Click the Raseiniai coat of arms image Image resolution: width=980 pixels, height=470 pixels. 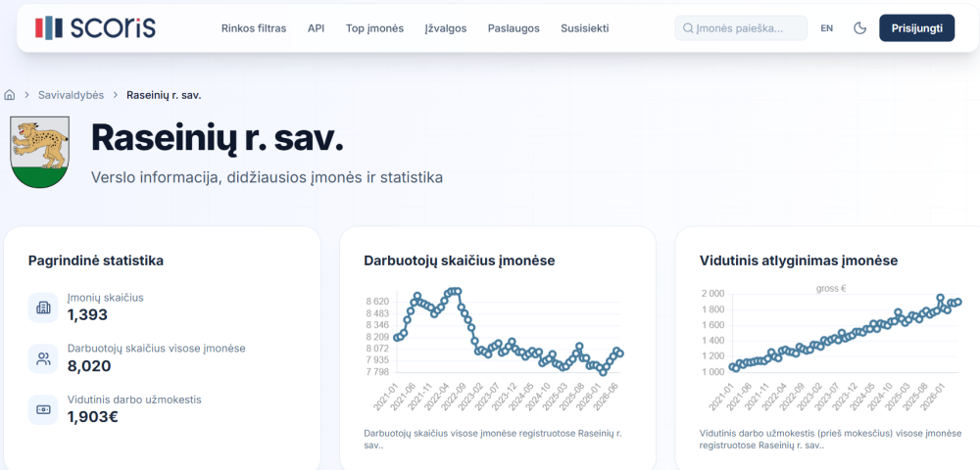[40, 153]
